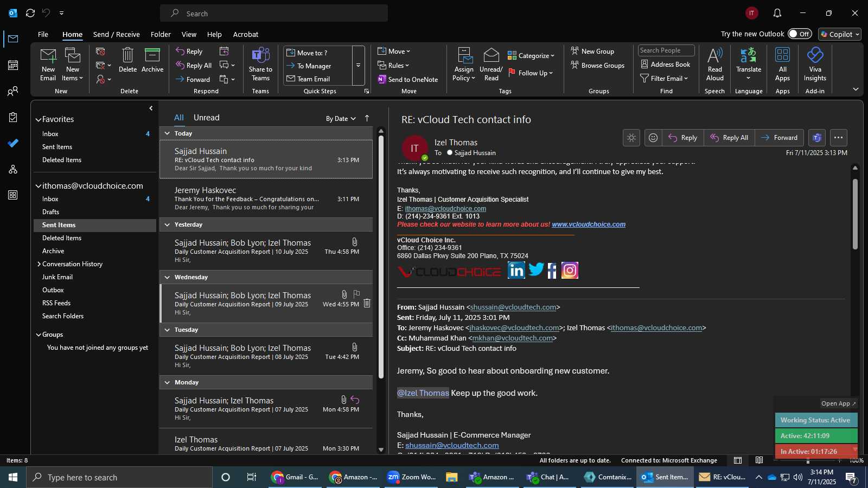Click the shussain@vcloudtech.com link in From line
The height and width of the screenshot is (488, 868).
513,307
